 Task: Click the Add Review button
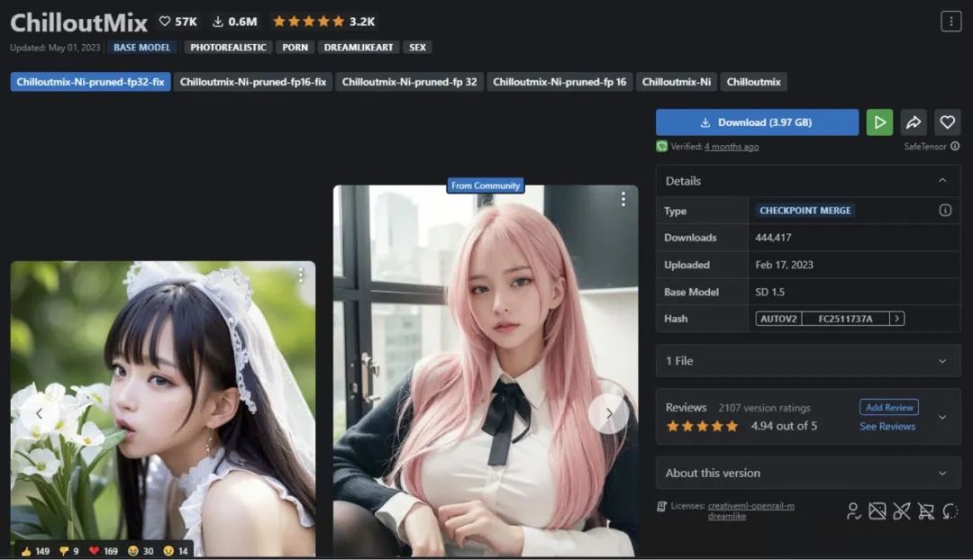(888, 408)
